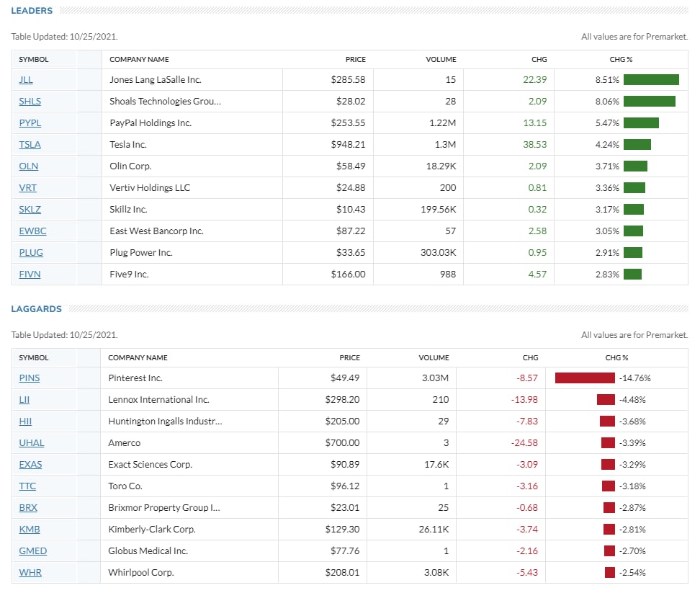Screen dimensions: 700x593
Task: Select the PayPal Holdings Inc. name
Action: tap(151, 122)
